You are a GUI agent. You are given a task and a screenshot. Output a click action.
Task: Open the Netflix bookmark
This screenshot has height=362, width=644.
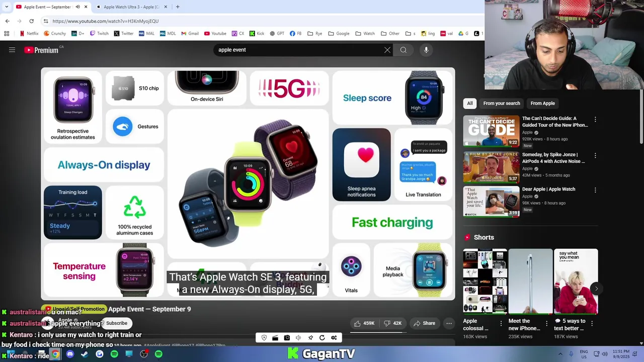click(x=29, y=34)
